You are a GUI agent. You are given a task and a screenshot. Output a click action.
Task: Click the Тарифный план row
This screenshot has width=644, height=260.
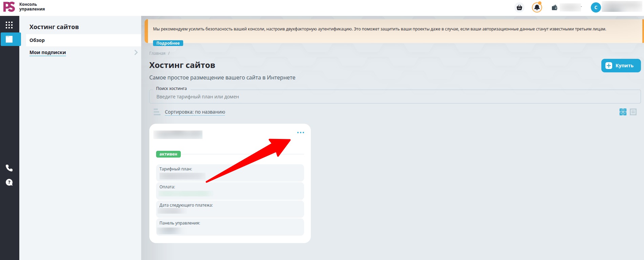[230, 173]
